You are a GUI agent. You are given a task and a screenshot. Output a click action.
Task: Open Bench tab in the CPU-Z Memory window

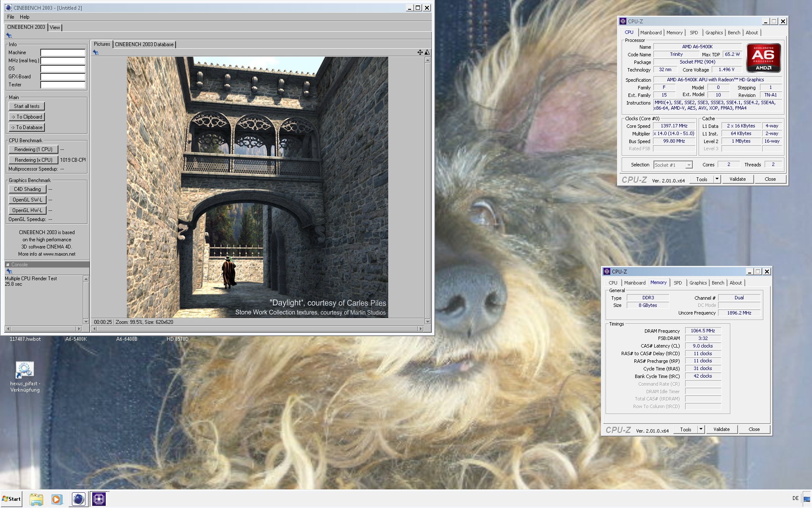(x=718, y=283)
